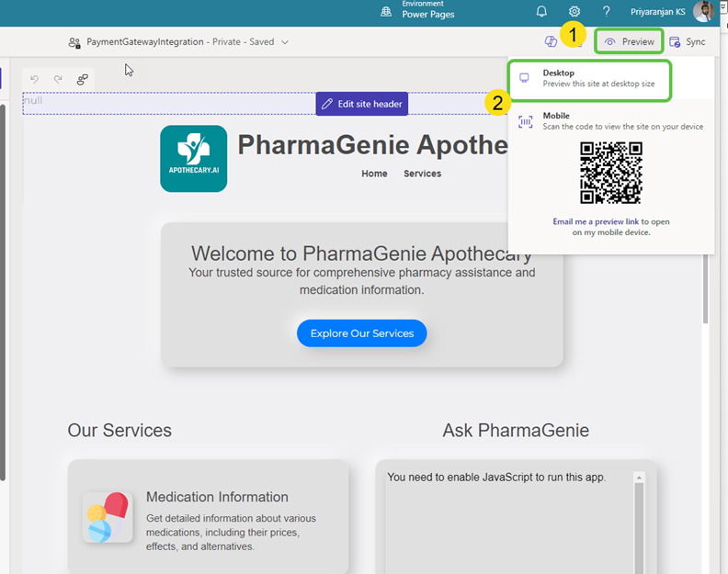
Task: Click the Apothecary.AI site logo
Action: click(193, 159)
